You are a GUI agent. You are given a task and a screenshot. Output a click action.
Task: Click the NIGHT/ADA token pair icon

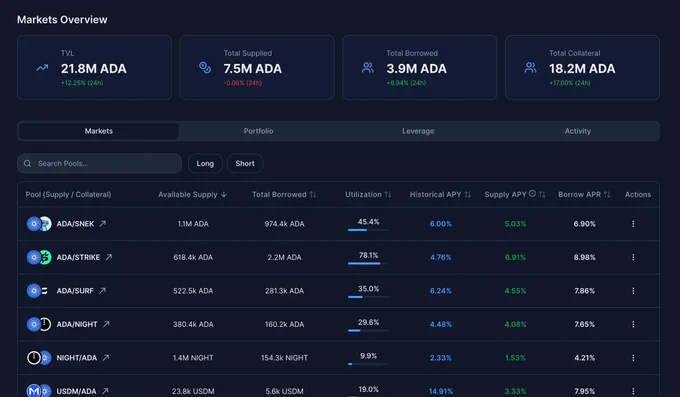click(x=39, y=358)
